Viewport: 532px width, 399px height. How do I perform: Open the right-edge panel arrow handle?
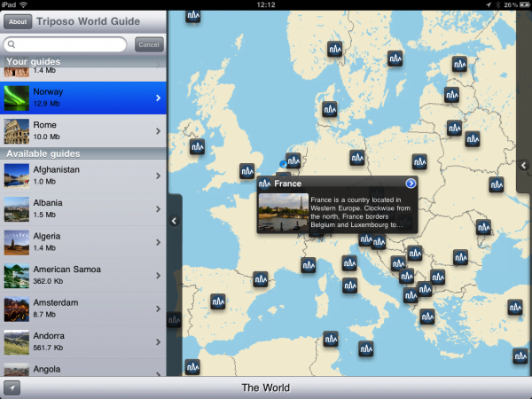(524, 165)
